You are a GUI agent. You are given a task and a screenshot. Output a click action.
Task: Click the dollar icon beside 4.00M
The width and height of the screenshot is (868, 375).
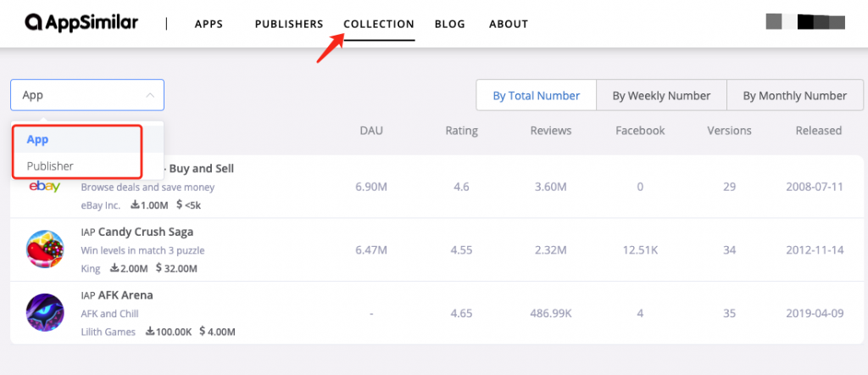[203, 331]
